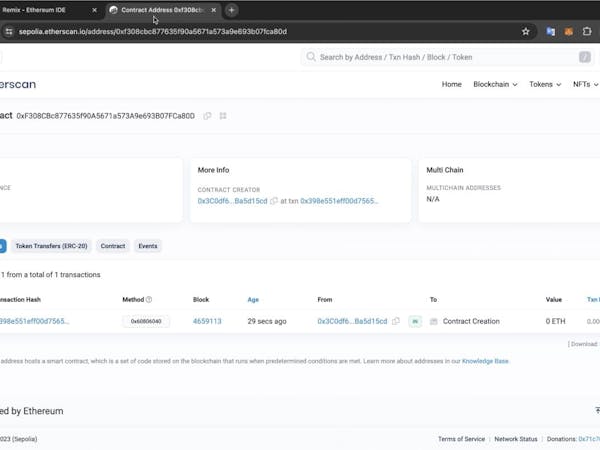Click the back to top arrow icon
This screenshot has height=450, width=600.
tap(597, 411)
